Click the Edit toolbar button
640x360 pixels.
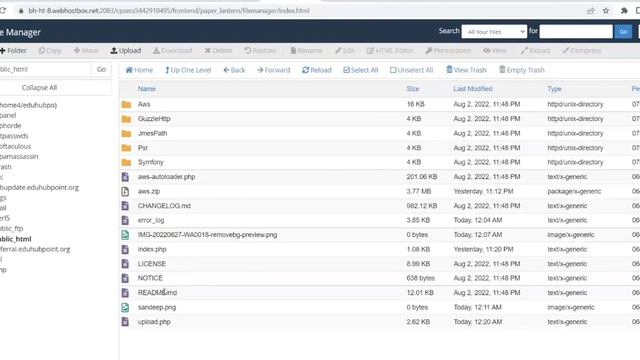(x=344, y=51)
